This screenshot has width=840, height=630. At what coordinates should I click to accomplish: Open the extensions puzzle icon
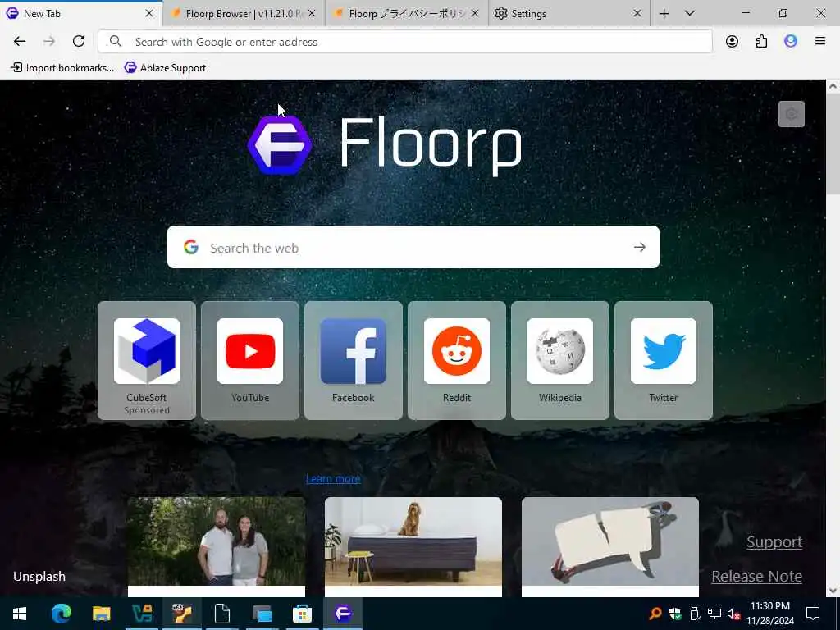click(x=761, y=41)
